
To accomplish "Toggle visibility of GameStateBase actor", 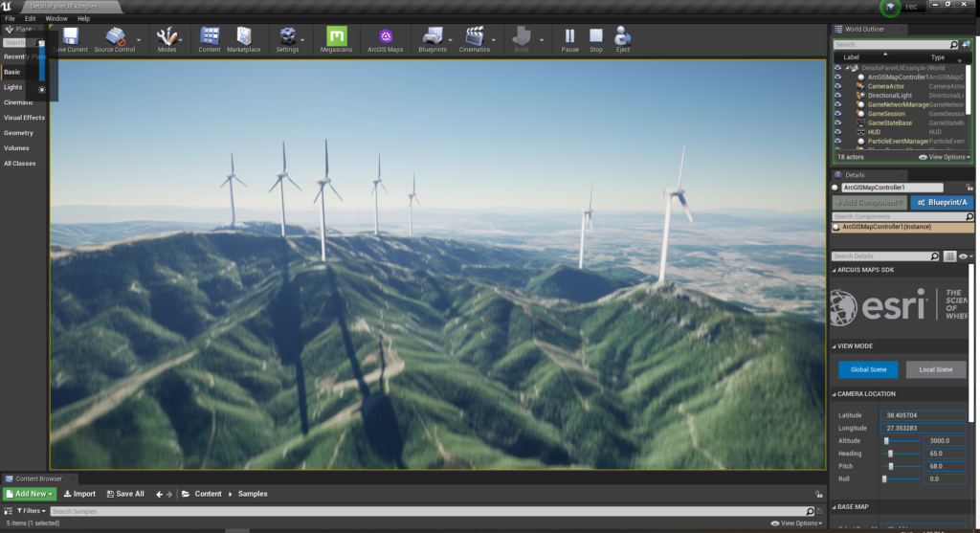I will (x=837, y=123).
